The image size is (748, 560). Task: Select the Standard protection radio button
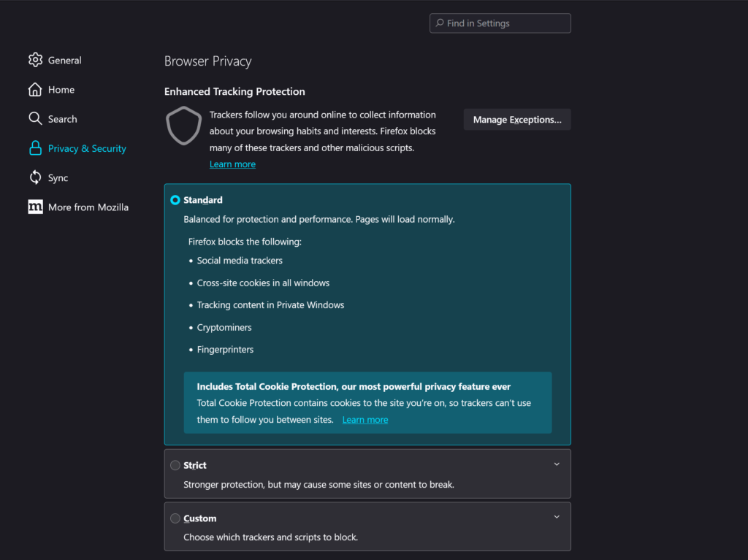pos(175,200)
